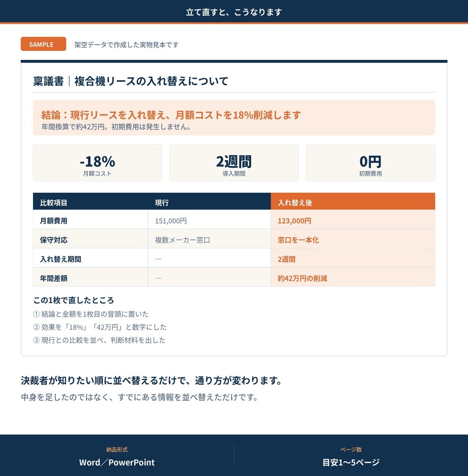Click the 目安1〜5ページ text

[351, 463]
